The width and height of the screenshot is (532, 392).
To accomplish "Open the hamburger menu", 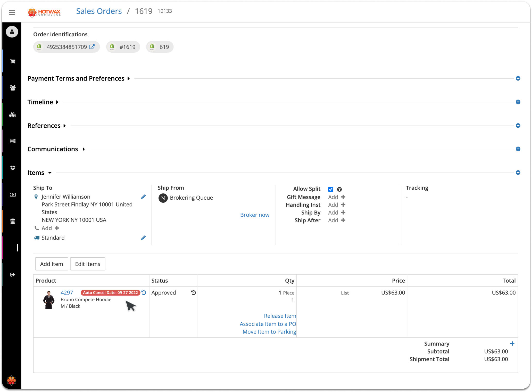I will pos(12,12).
